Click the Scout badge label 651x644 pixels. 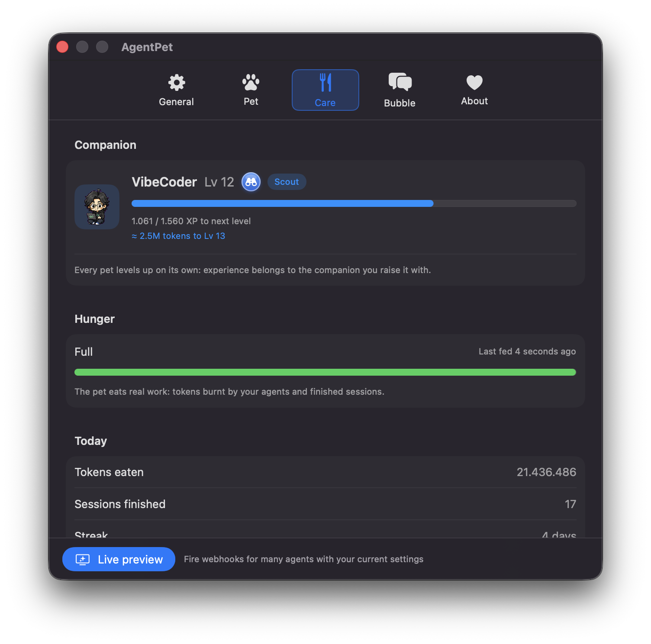(x=287, y=182)
